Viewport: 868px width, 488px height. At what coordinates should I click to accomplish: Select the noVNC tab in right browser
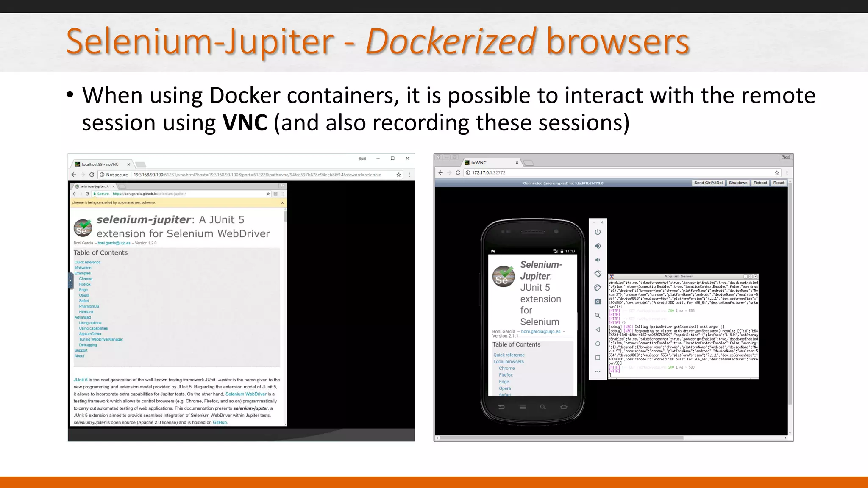pos(491,163)
